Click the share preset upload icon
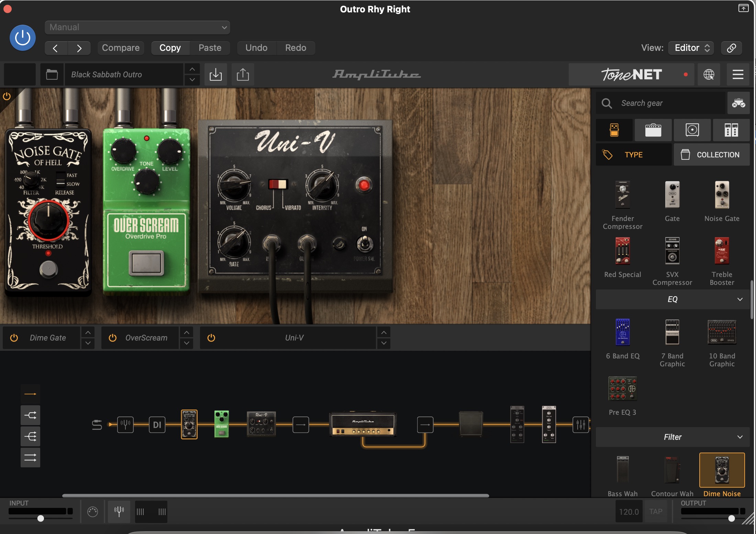Viewport: 756px width, 534px height. coord(243,75)
